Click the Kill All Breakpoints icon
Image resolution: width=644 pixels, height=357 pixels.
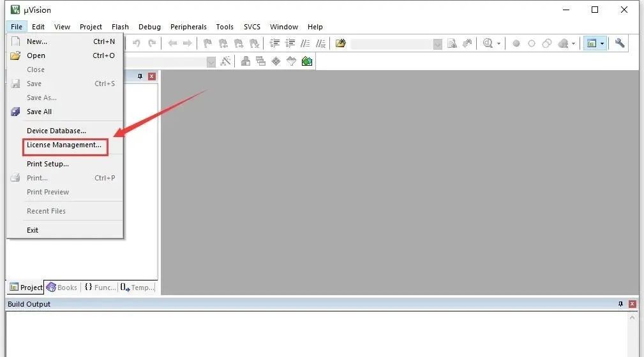[x=563, y=43]
